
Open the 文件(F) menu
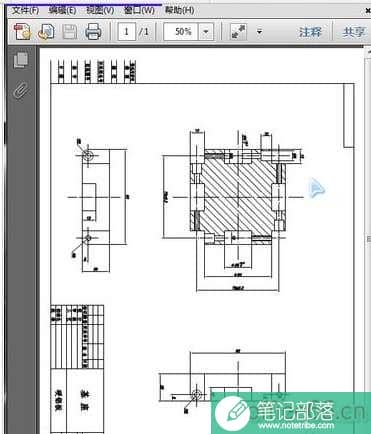[x=25, y=10]
